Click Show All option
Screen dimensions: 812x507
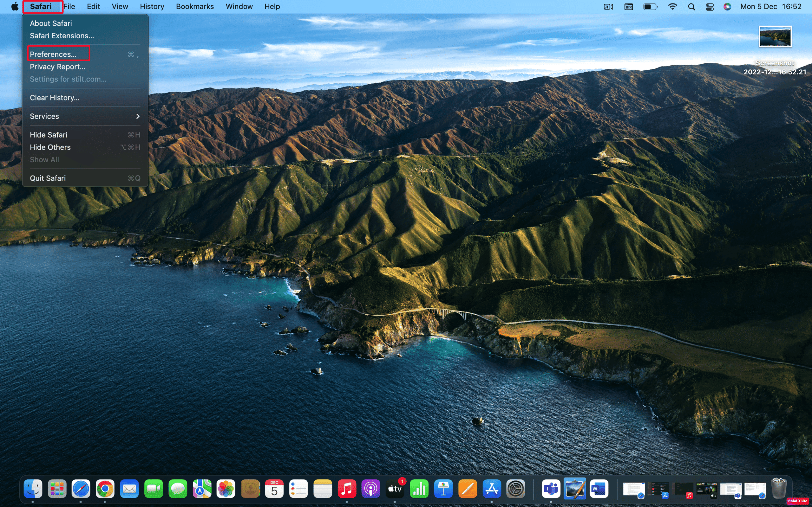pyautogui.click(x=44, y=159)
